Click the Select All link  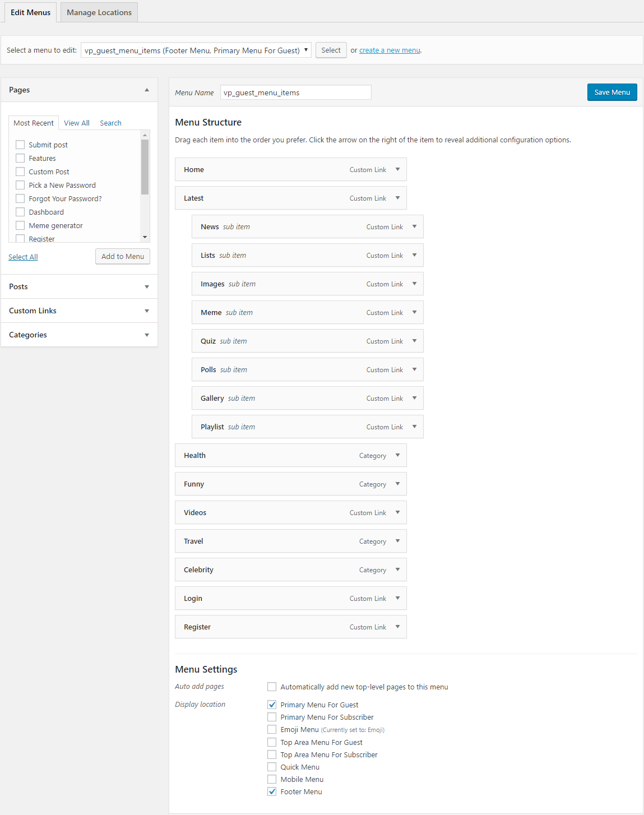tap(23, 257)
